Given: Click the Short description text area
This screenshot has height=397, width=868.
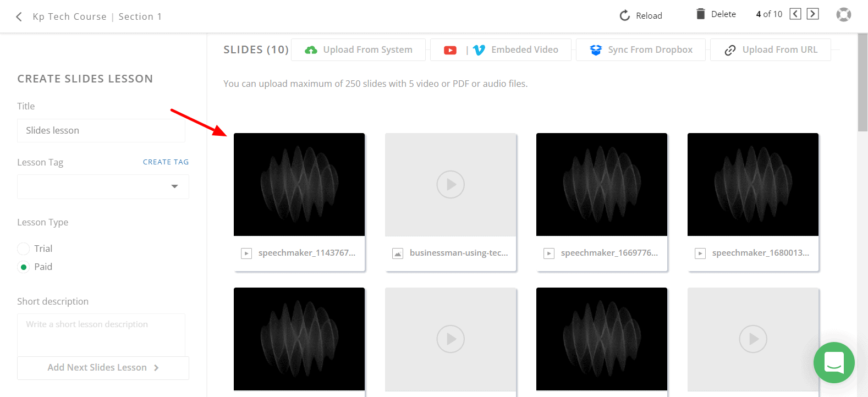Looking at the screenshot, I should (101, 334).
